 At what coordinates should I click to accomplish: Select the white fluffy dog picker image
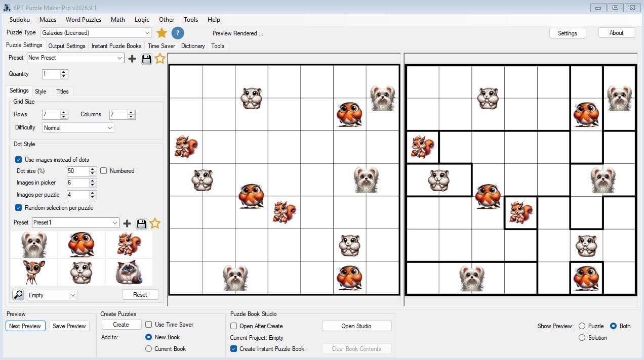pos(34,245)
